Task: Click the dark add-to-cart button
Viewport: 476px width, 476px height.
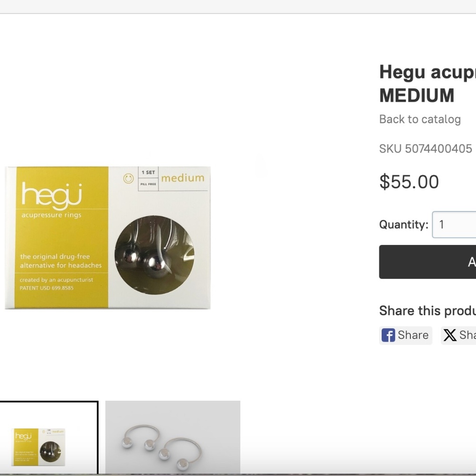Action: (x=427, y=262)
